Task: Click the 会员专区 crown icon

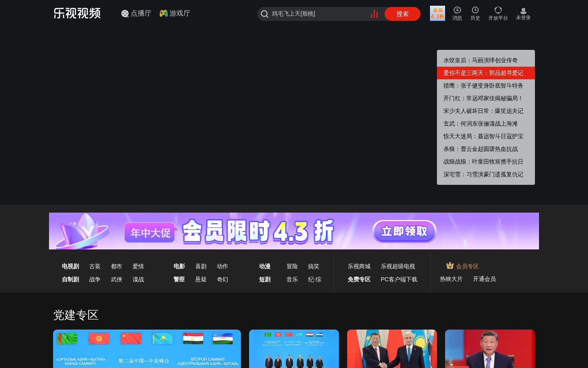Action: [x=450, y=266]
